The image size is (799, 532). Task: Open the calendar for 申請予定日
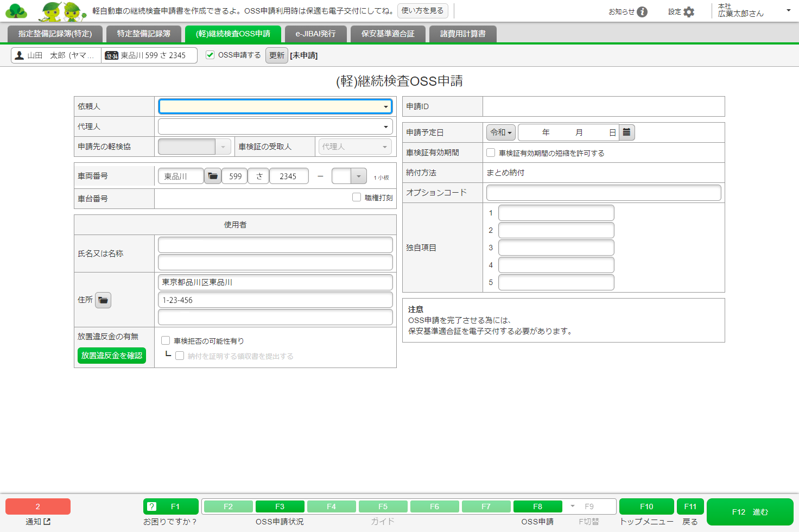coord(626,132)
